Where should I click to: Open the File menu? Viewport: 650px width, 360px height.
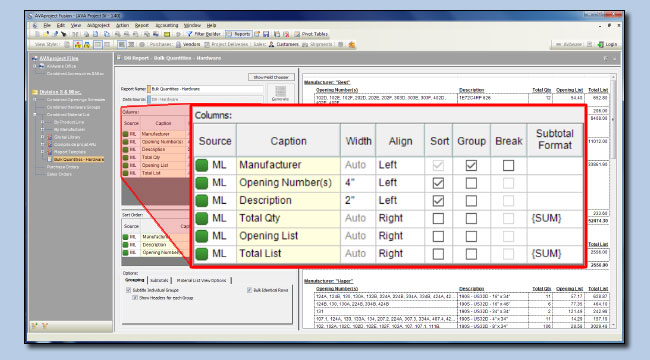pyautogui.click(x=47, y=25)
